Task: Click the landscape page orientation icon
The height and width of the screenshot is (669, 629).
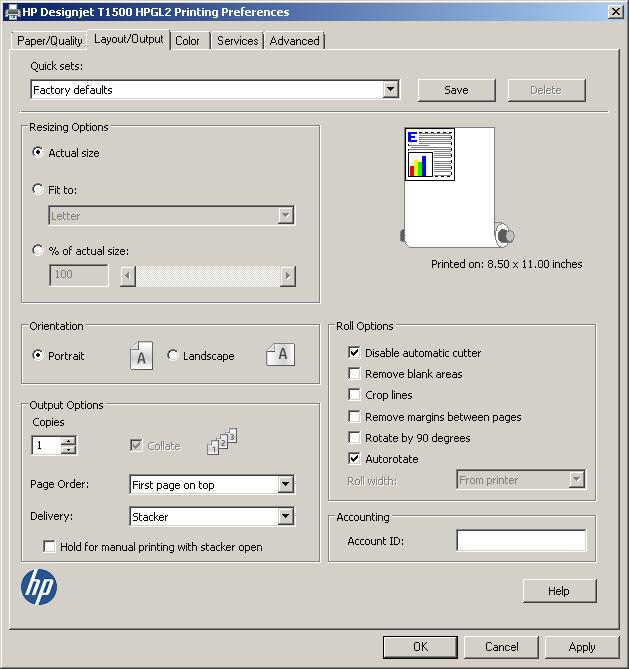Action: click(280, 355)
